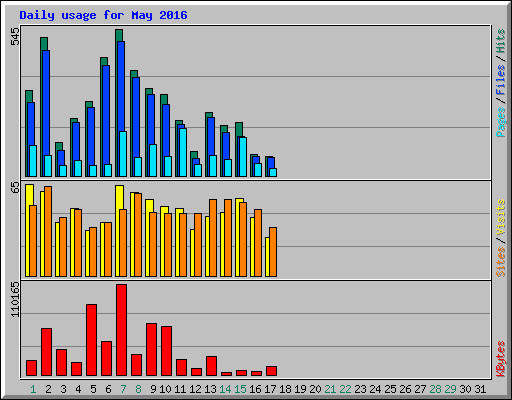Click day 16 on the date axis
Viewport: 512px width, 400px height.
[x=255, y=389]
